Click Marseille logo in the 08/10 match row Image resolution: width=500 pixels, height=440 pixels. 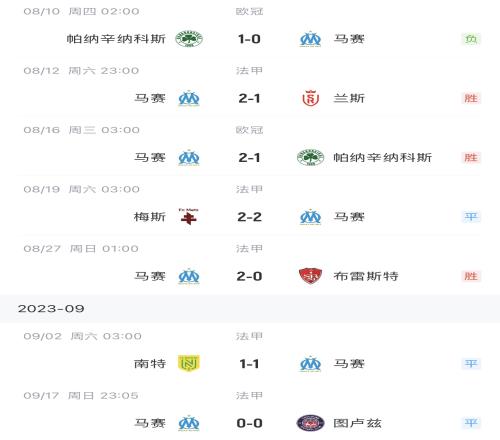pos(310,39)
